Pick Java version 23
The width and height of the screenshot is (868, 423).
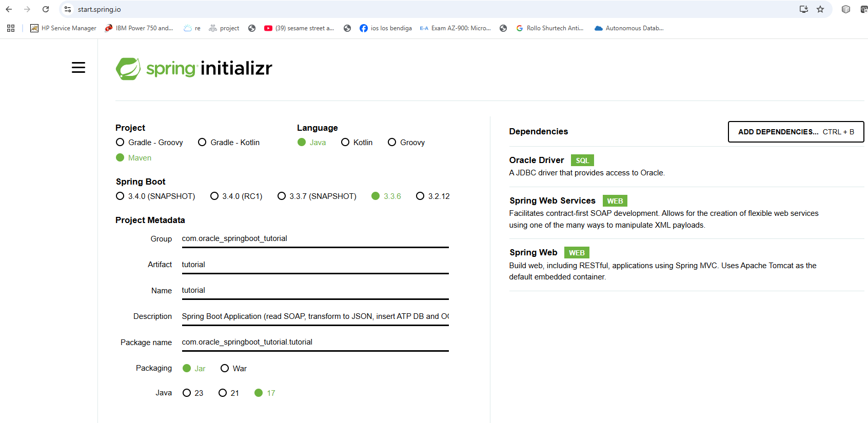[x=193, y=393]
